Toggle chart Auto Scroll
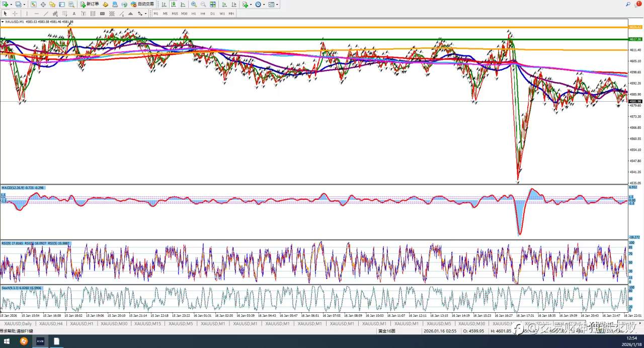 coord(224,4)
